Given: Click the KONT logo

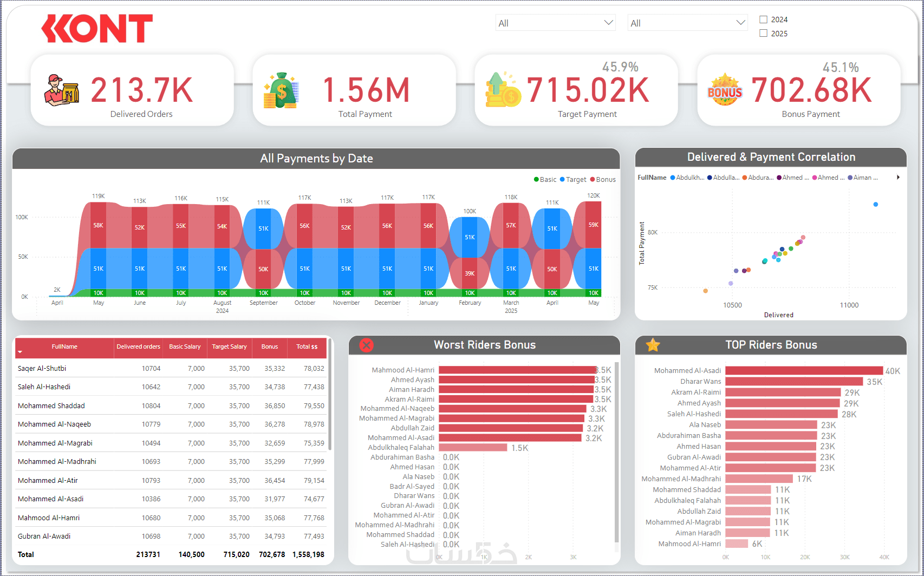Looking at the screenshot, I should pyautogui.click(x=97, y=29).
